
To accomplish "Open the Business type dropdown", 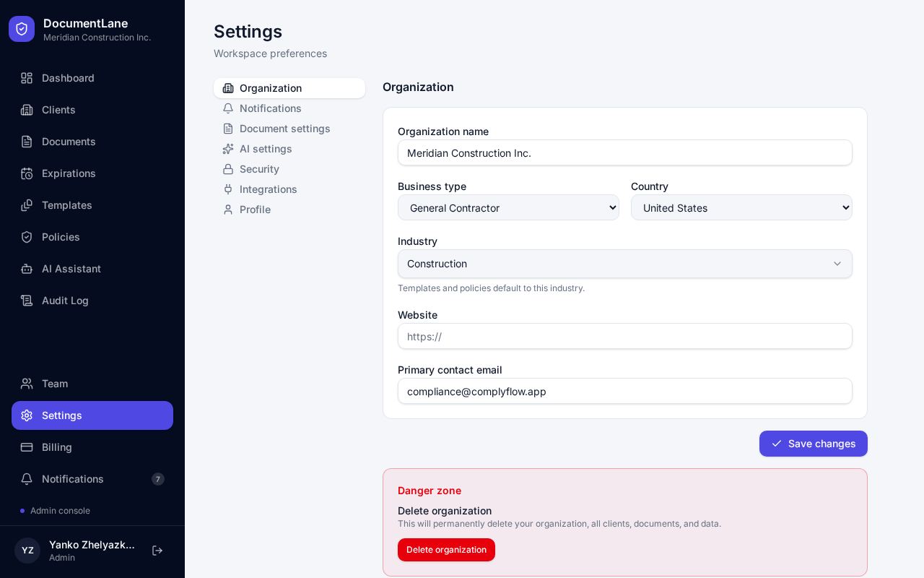I will 508,207.
